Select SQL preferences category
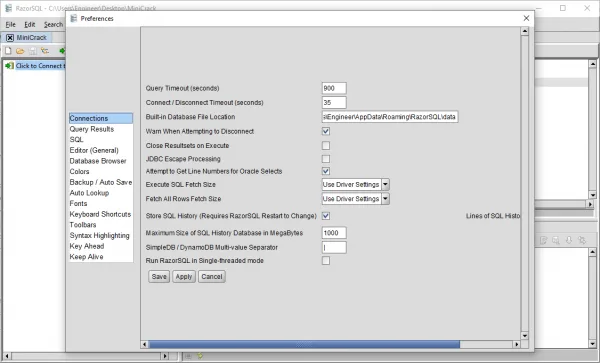600x363 pixels. 101,140
